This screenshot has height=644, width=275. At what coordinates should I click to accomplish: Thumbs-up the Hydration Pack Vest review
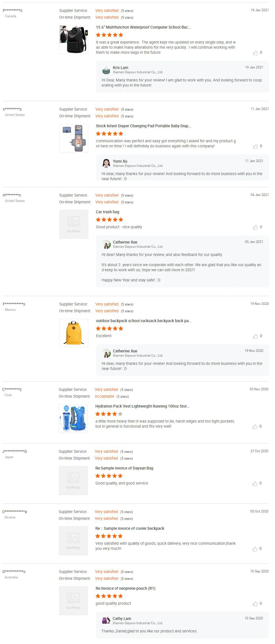point(255,427)
